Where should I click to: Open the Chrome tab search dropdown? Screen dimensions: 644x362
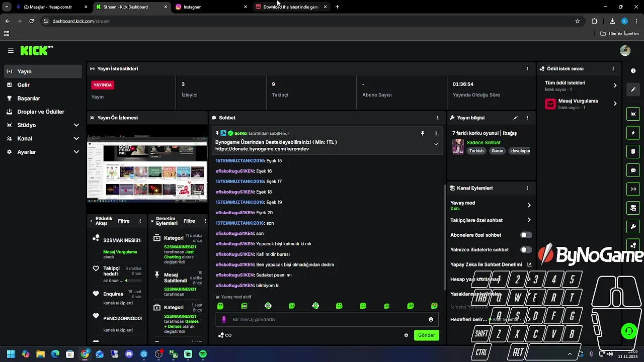coord(7,7)
